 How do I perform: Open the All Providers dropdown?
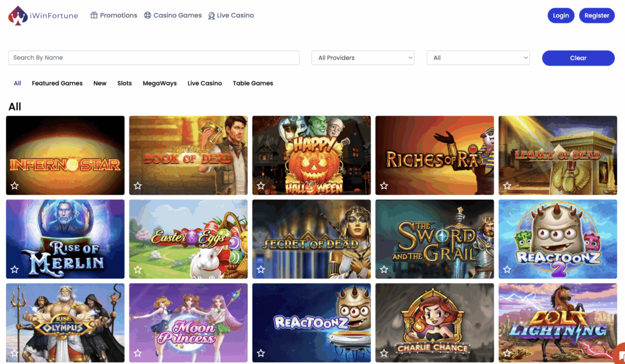coord(363,57)
